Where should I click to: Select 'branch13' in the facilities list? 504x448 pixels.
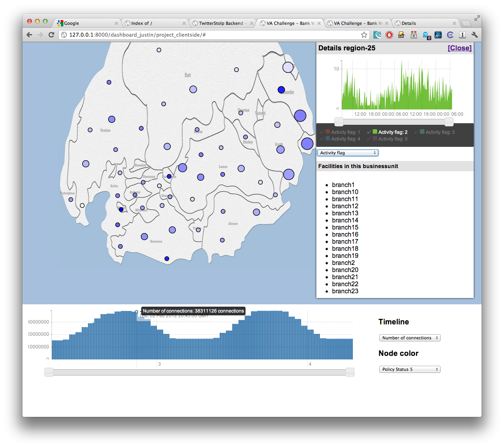345,213
